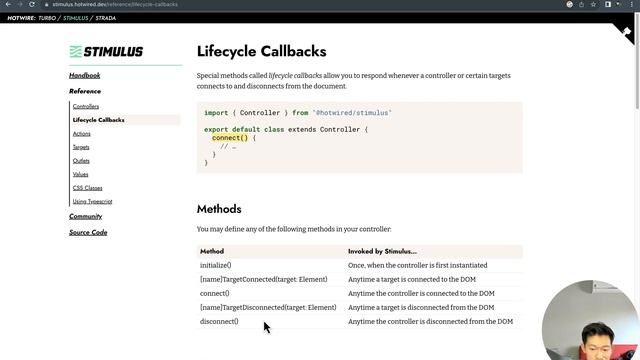Click "Anytime a target is connected to the DOM"
Screen dimensions: 640x360
point(412,279)
